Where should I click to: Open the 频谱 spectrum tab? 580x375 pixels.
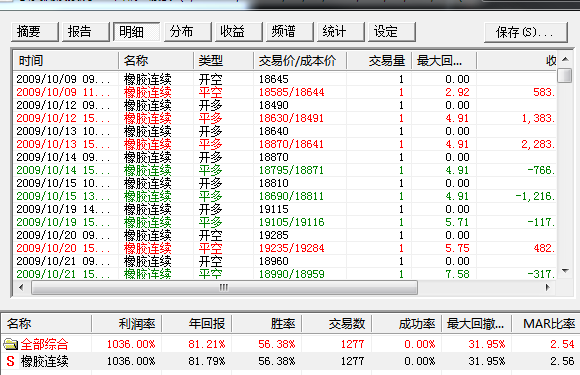pyautogui.click(x=290, y=32)
